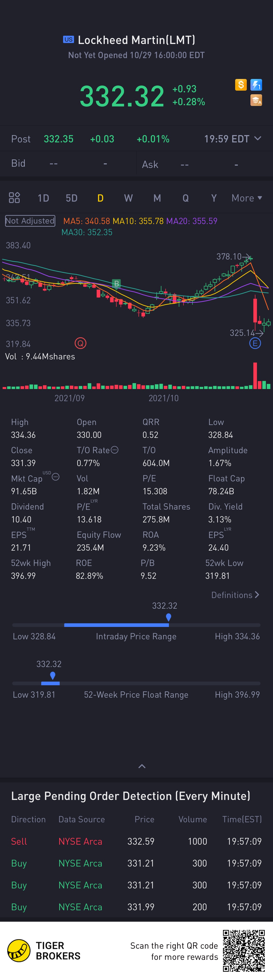Tap the Data Source column header
Viewport: 273px width, 980px height.
[82, 819]
